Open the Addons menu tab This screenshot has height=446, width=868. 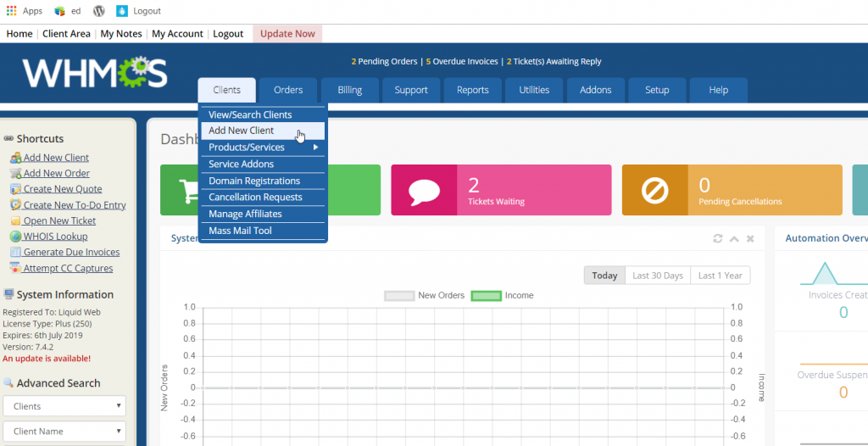pos(596,90)
